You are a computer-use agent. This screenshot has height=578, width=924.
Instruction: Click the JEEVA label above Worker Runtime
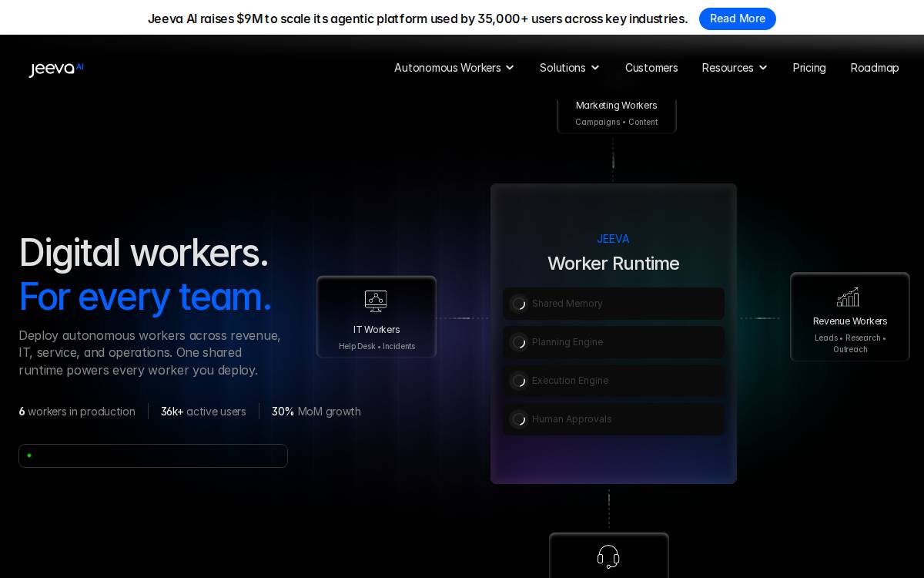[613, 239]
